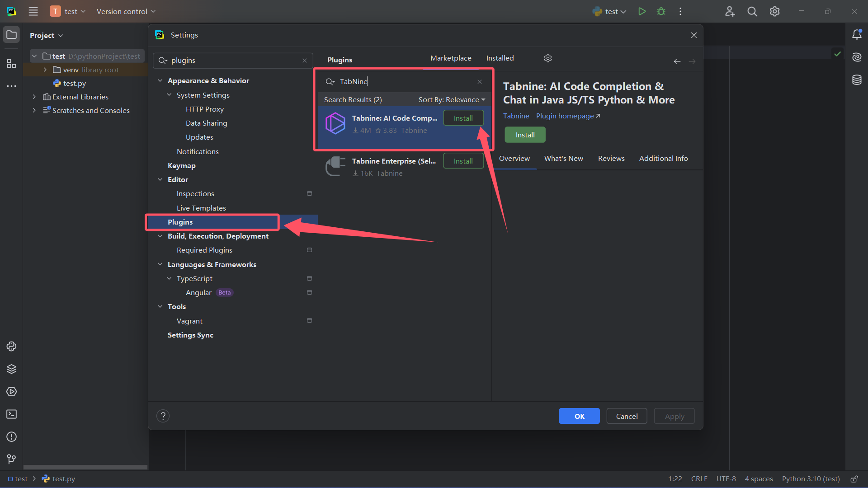Click the settings search box with plugins
Viewport: 868px width, 488px height.
[233, 61]
